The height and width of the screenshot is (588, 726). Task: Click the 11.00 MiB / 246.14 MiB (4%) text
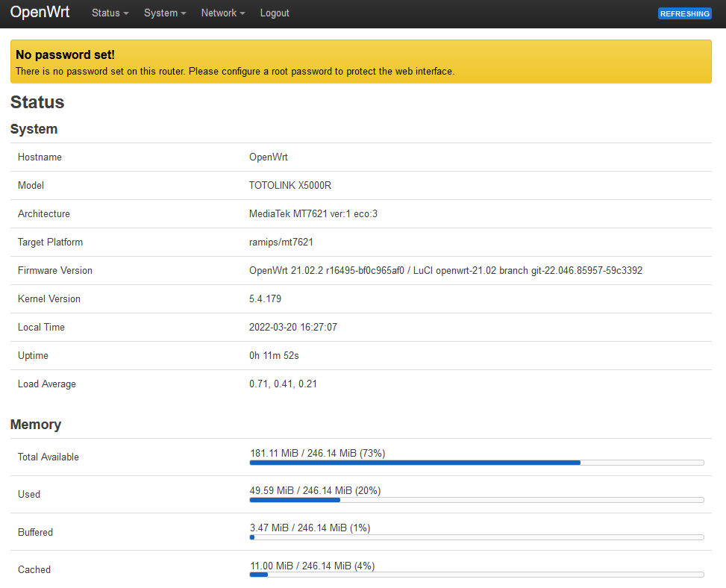(x=313, y=566)
